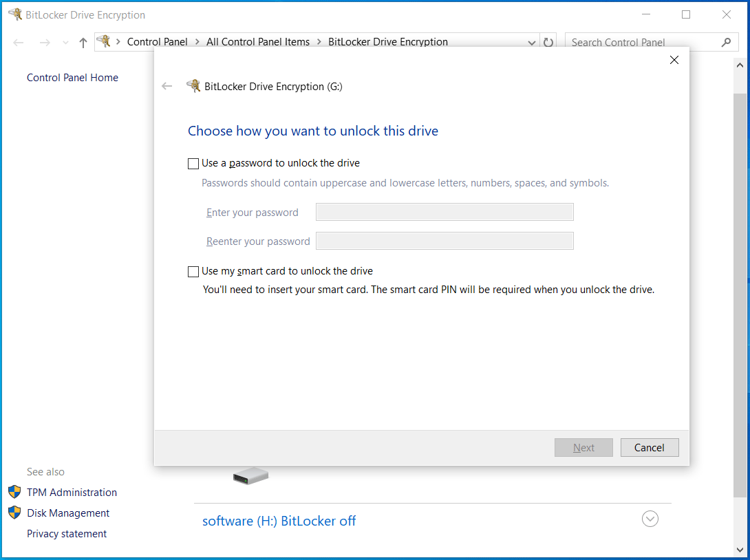
Task: Click the TPM Administration shield icon
Action: pos(15,492)
